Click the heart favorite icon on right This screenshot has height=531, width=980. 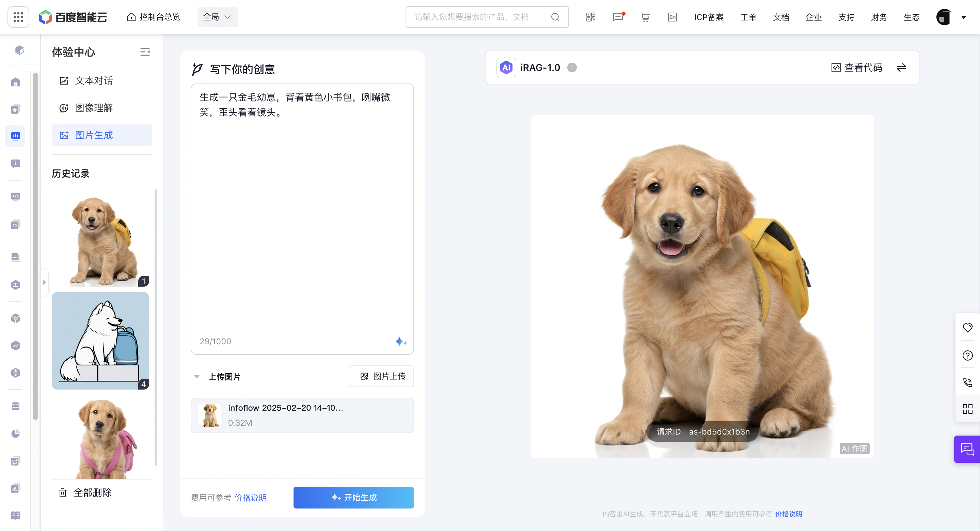coord(967,327)
